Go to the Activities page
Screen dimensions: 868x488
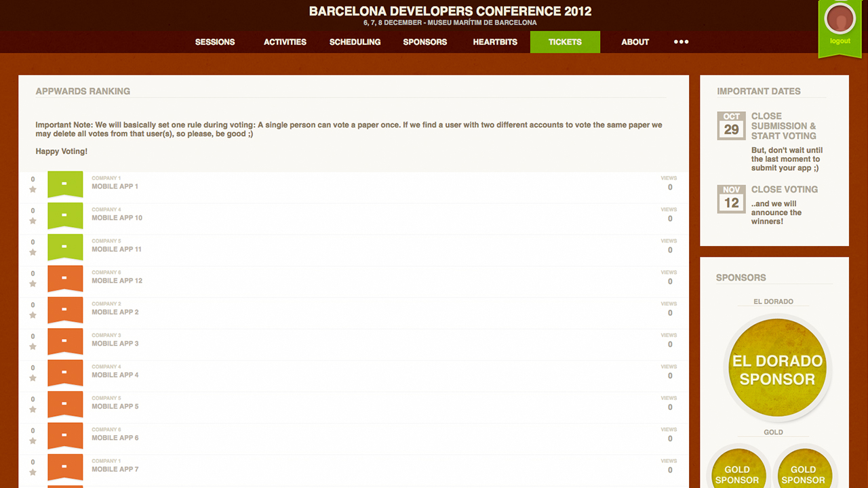click(x=285, y=42)
